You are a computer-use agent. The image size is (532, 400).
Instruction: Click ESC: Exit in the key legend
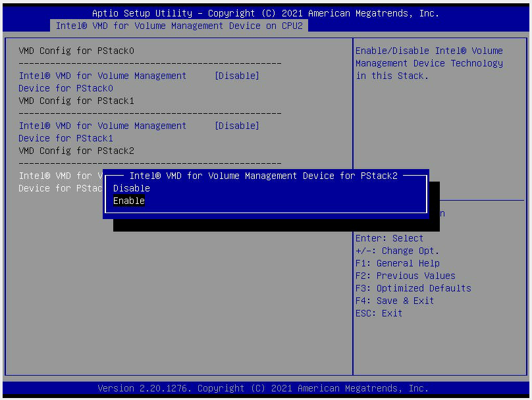[378, 313]
